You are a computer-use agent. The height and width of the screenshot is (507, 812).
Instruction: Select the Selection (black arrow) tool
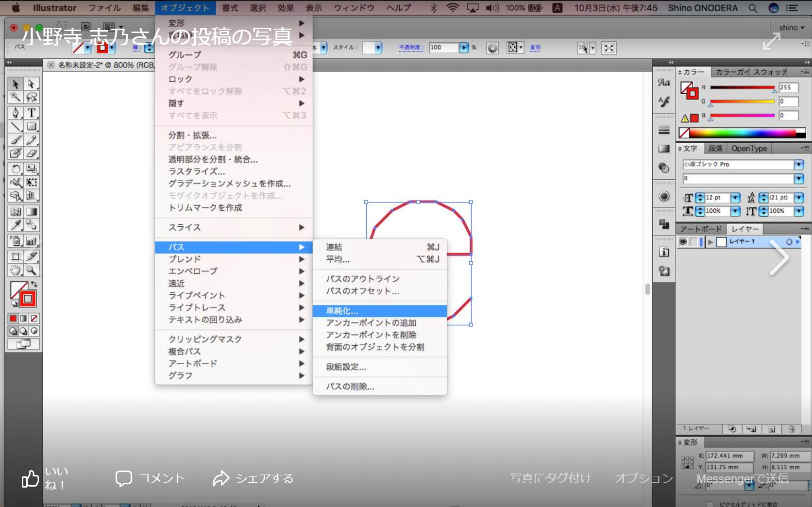[x=16, y=84]
